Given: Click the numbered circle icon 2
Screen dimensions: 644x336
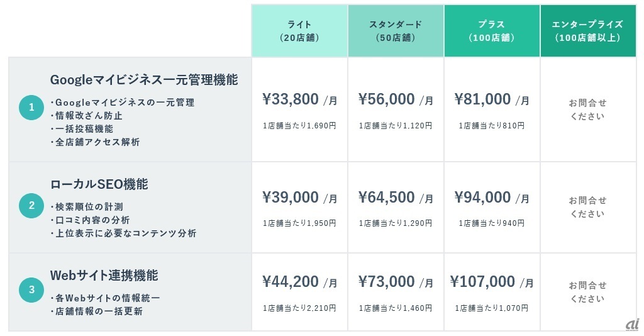Looking at the screenshot, I should pyautogui.click(x=31, y=206).
